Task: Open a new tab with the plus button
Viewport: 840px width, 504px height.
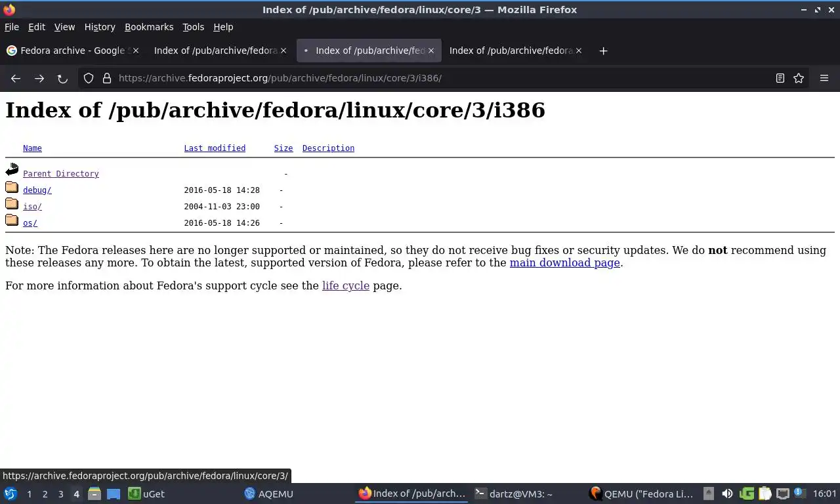Action: click(x=604, y=51)
